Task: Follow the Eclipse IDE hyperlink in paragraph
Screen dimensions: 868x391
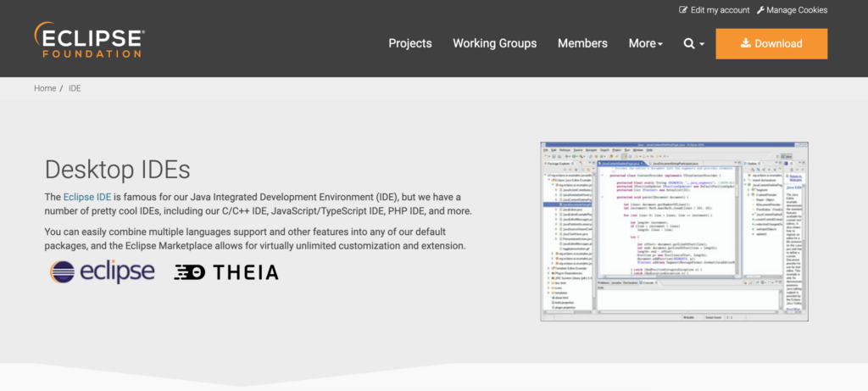Action: (x=87, y=197)
